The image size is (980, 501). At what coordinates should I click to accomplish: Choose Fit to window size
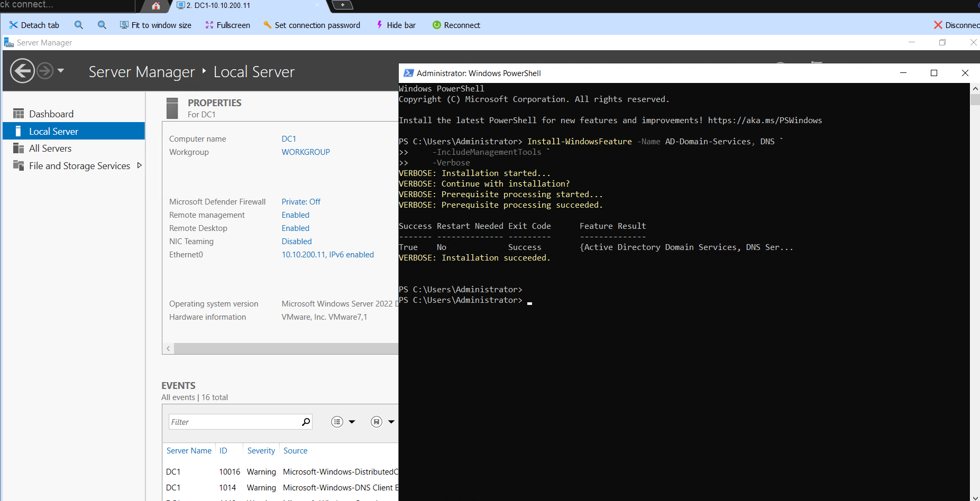tap(155, 25)
